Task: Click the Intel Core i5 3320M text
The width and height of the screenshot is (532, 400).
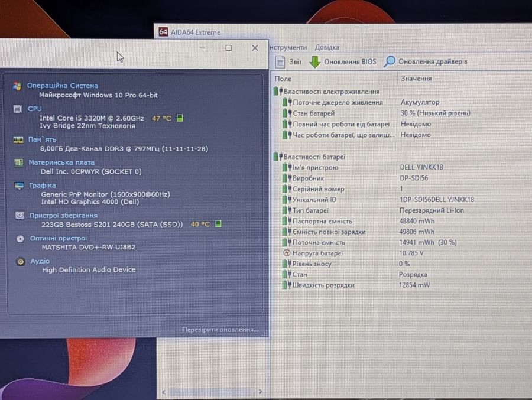Action: click(92, 118)
